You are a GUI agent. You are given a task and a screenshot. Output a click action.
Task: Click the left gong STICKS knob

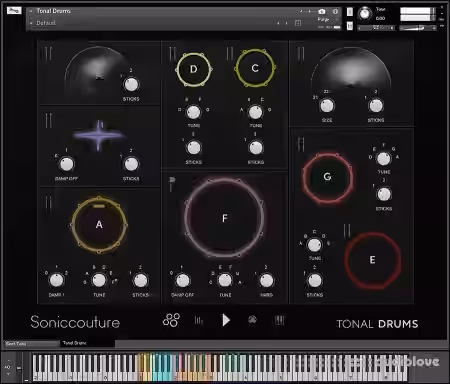131,84
